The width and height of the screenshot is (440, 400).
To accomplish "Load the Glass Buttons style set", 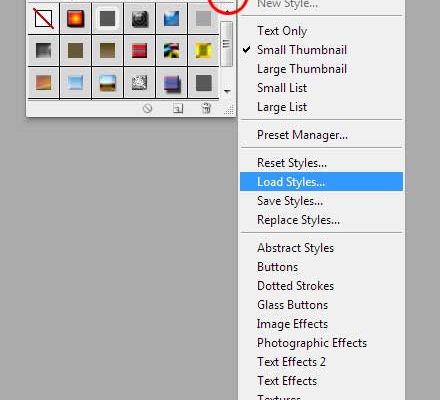I will click(x=293, y=305).
